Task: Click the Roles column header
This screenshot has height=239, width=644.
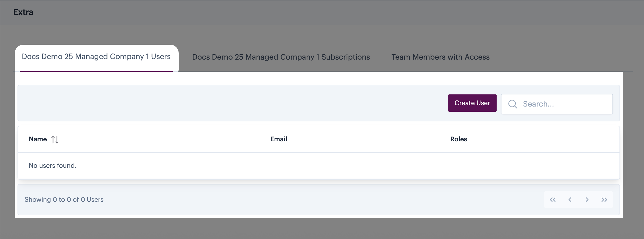Action: click(x=459, y=139)
